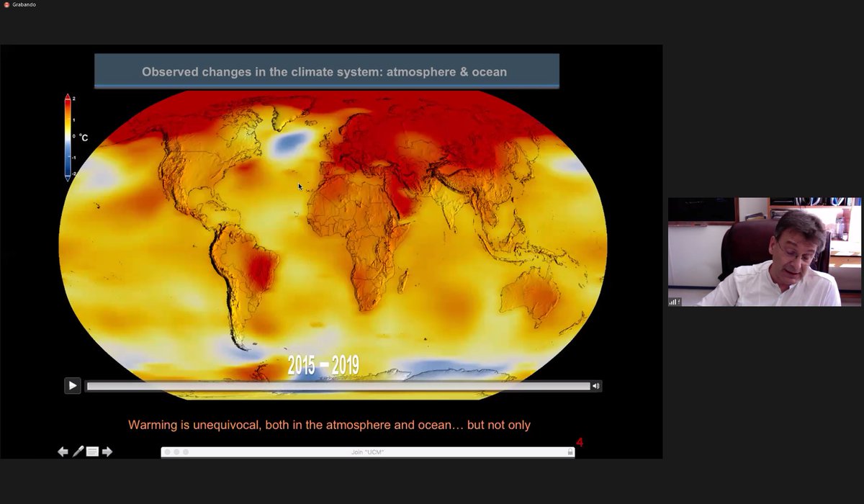The width and height of the screenshot is (864, 504).
Task: Click the Grabando recording label
Action: 24,4
